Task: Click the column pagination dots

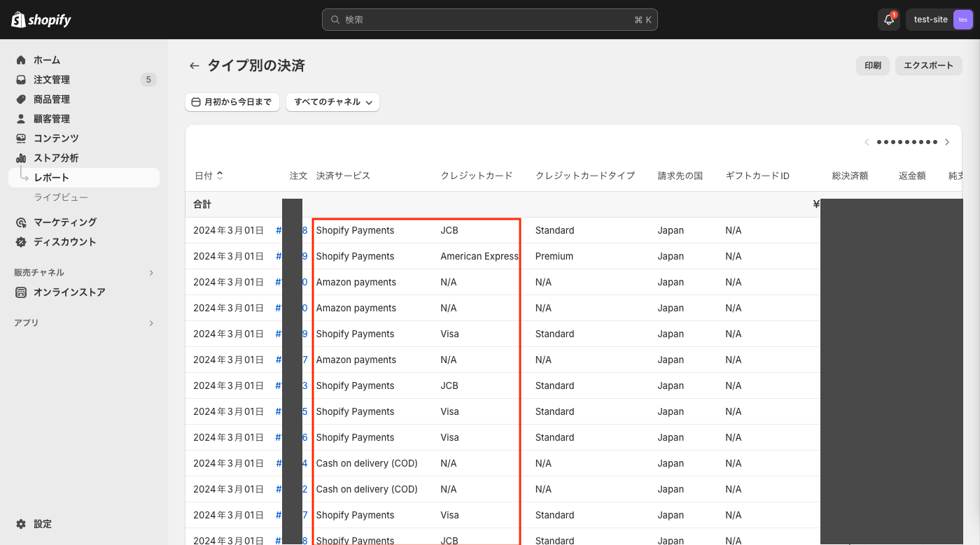Action: [x=907, y=142]
